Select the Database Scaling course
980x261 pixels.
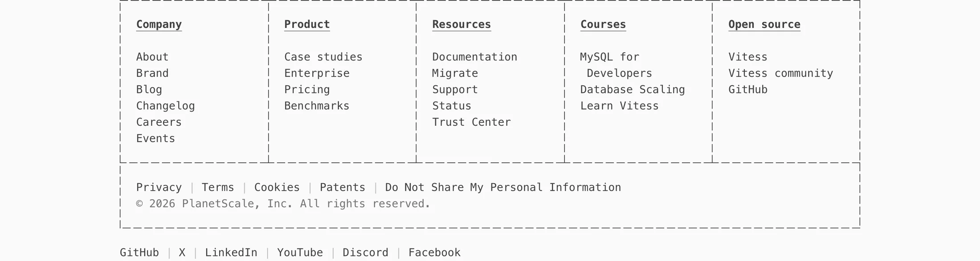633,90
